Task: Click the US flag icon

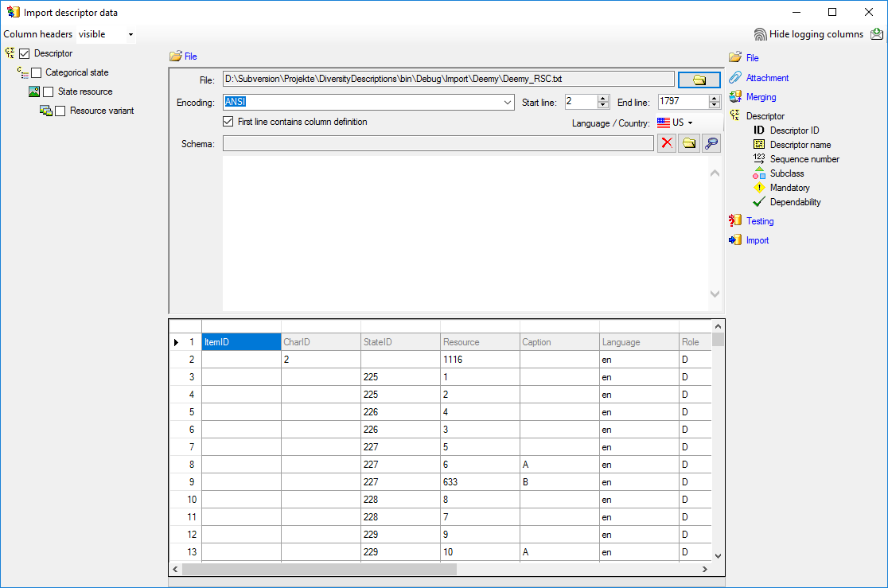Action: [x=663, y=123]
